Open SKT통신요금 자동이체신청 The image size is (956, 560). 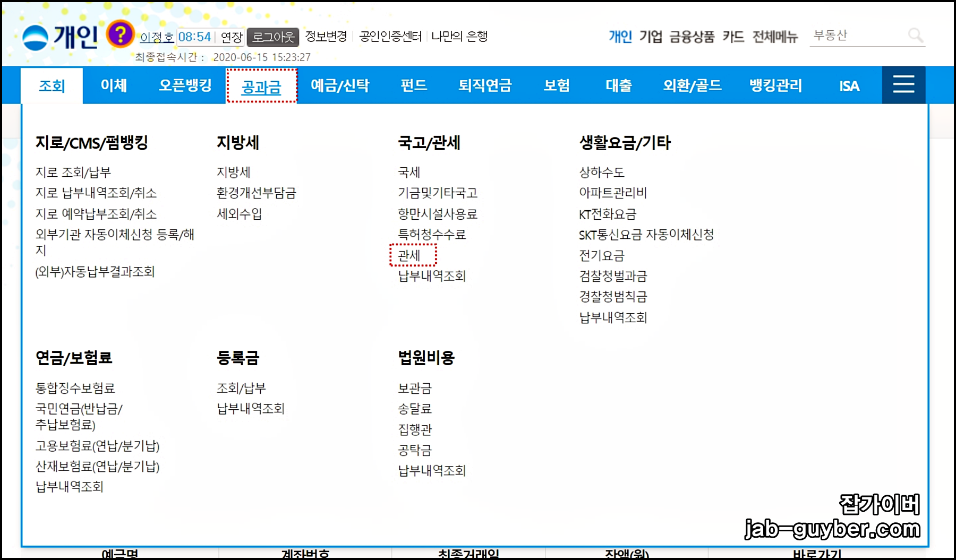pyautogui.click(x=646, y=235)
